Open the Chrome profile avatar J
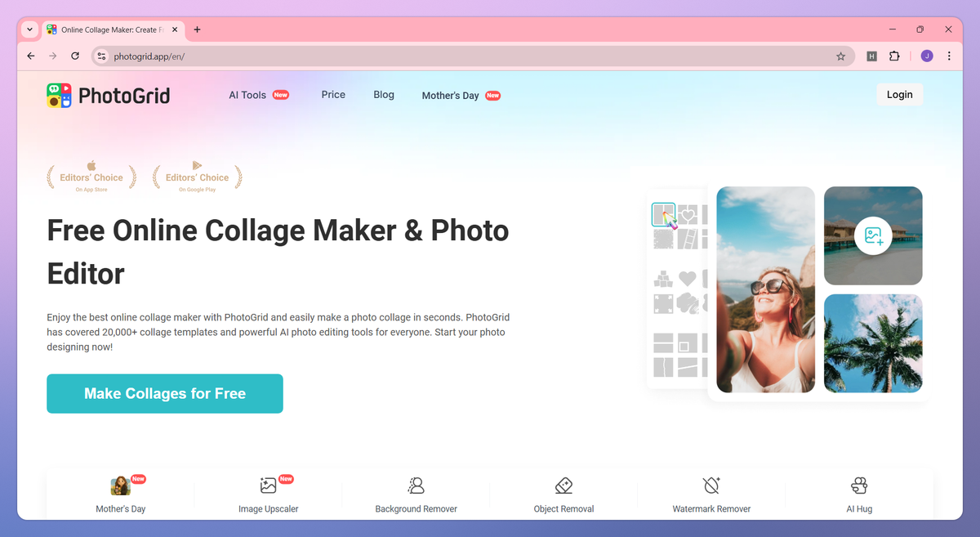The image size is (980, 537). pos(926,56)
